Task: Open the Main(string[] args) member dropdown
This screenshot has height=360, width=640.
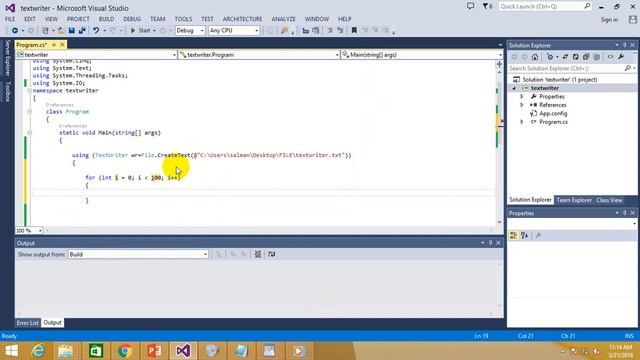Action: [x=422, y=55]
